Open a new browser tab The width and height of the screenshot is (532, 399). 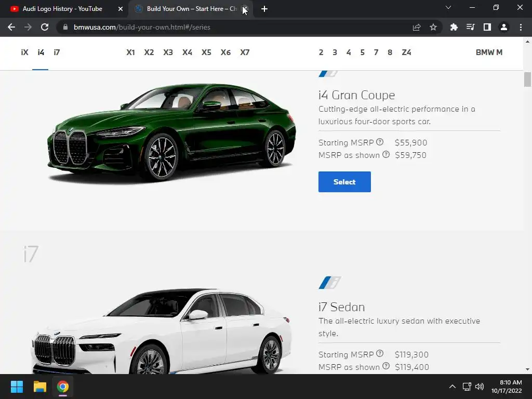pos(264,9)
